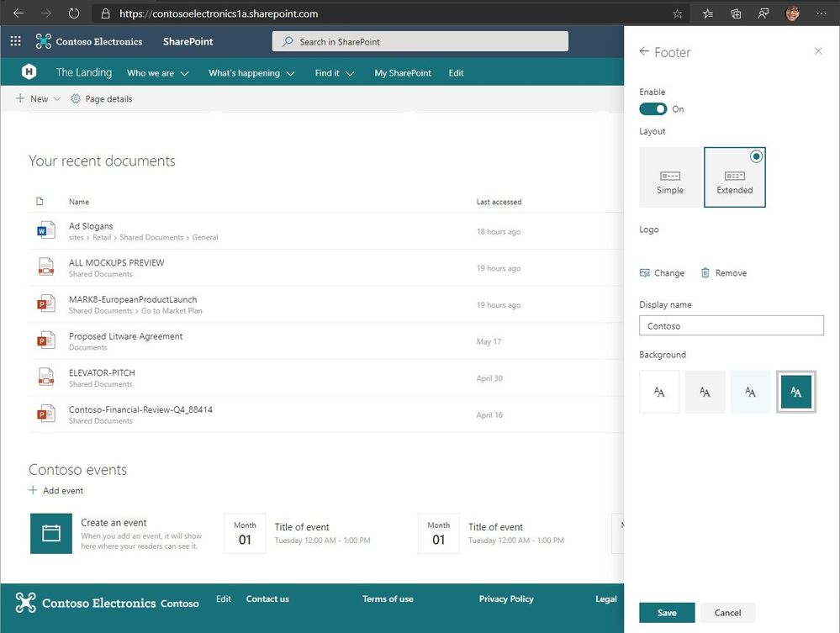The height and width of the screenshot is (633, 840).
Task: Expand the Who we are menu
Action: tap(157, 73)
